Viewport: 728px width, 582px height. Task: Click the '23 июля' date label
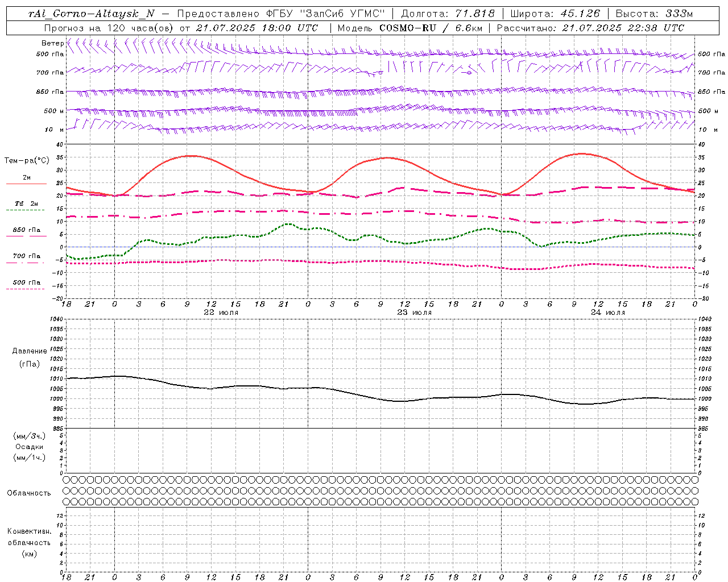pyautogui.click(x=415, y=313)
